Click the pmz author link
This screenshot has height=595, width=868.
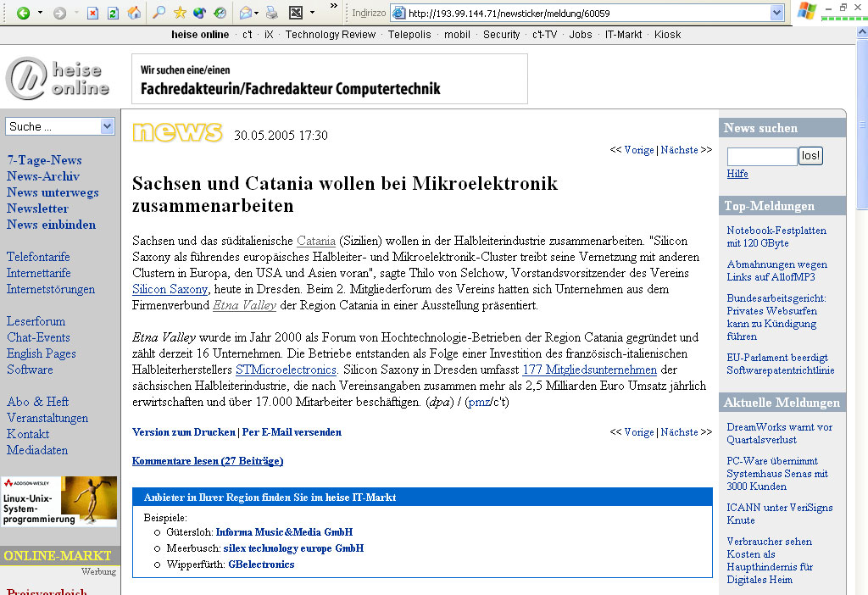coord(479,402)
